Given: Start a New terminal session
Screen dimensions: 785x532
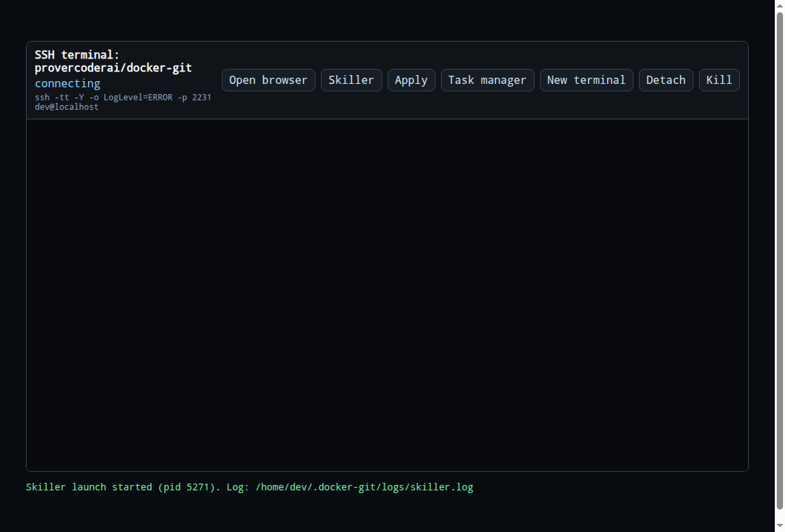Looking at the screenshot, I should tap(586, 80).
